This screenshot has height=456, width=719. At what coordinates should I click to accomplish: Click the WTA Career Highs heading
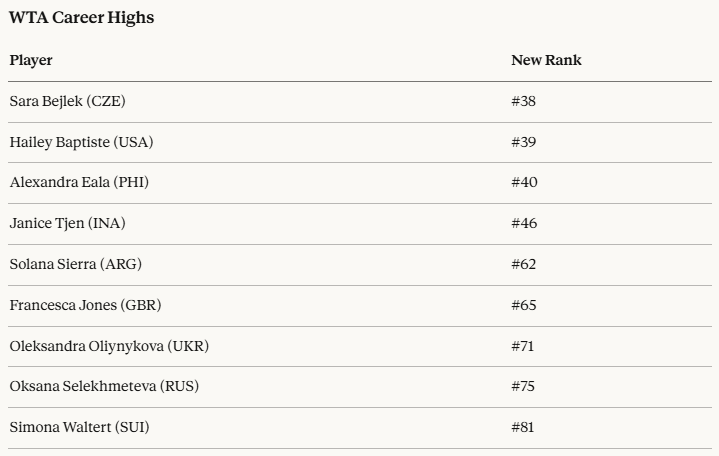point(82,18)
